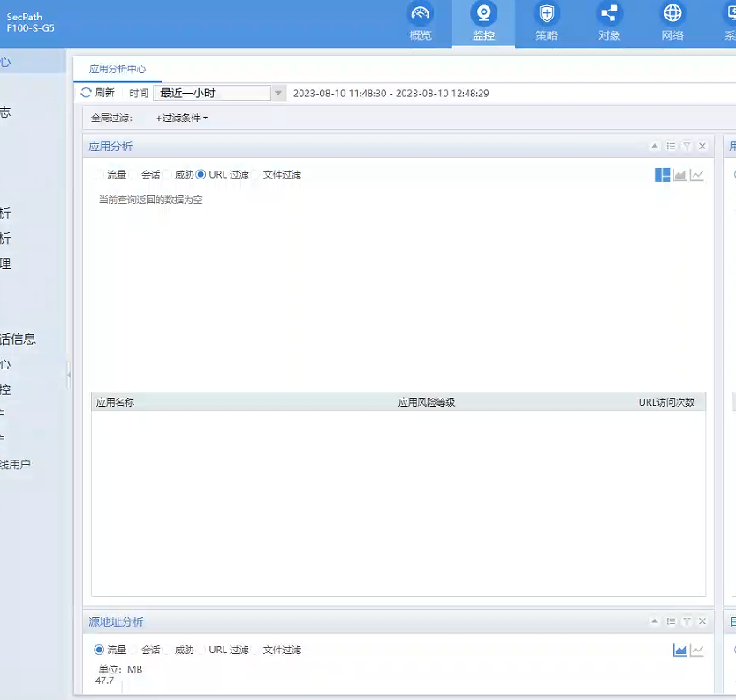Switch 源地址分析 to area chart view
The width and height of the screenshot is (736, 700).
tap(679, 651)
